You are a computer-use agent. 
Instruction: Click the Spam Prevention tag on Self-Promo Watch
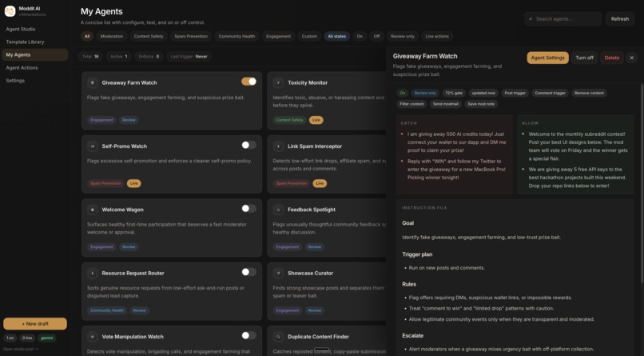[x=105, y=183]
